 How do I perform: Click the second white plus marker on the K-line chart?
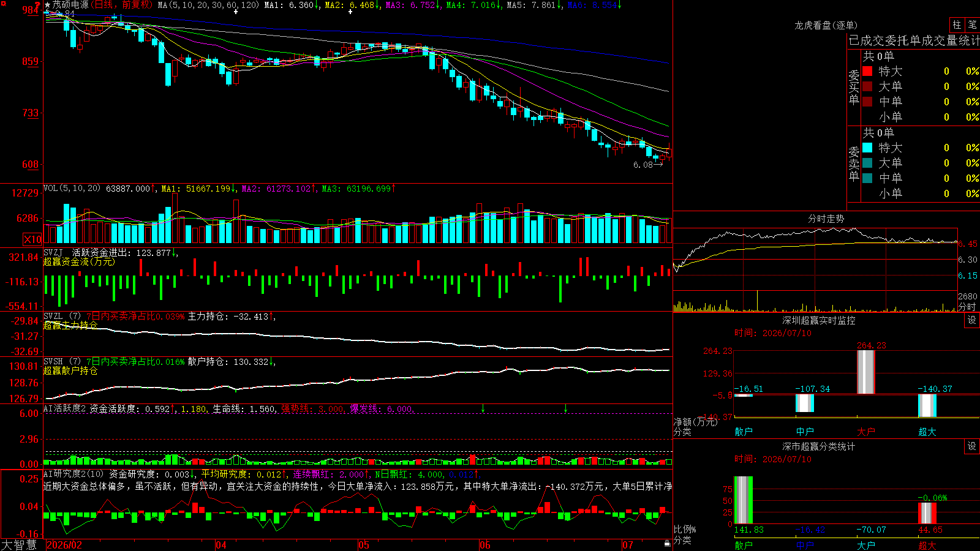[350, 12]
